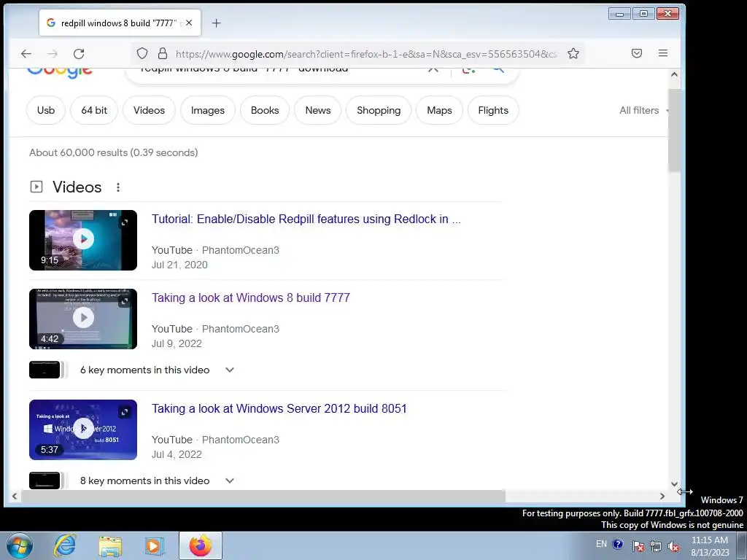Click the horizontal scrollbar left arrow
This screenshot has width=747, height=560.
[15, 496]
